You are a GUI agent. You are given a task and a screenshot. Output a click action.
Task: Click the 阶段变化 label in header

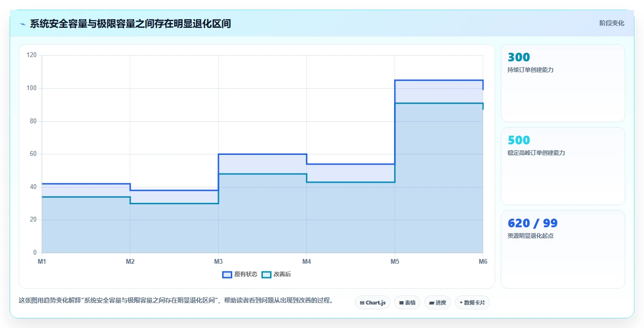[611, 23]
